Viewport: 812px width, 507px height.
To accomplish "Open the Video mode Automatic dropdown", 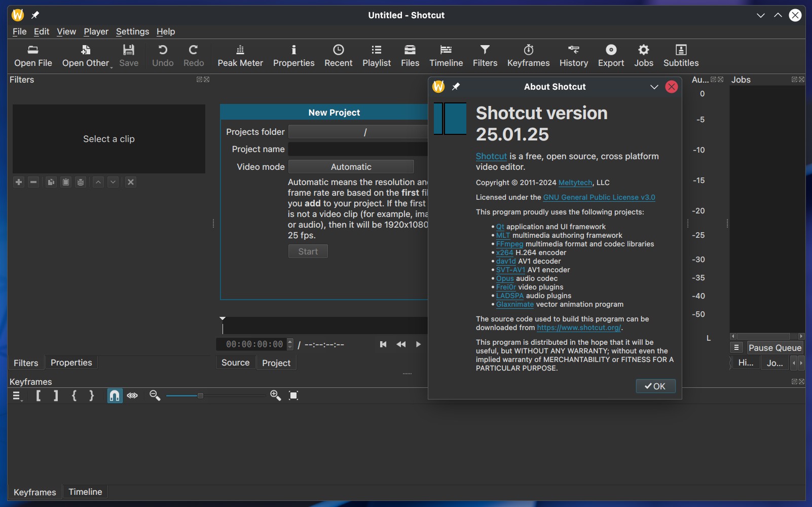I will pyautogui.click(x=351, y=167).
